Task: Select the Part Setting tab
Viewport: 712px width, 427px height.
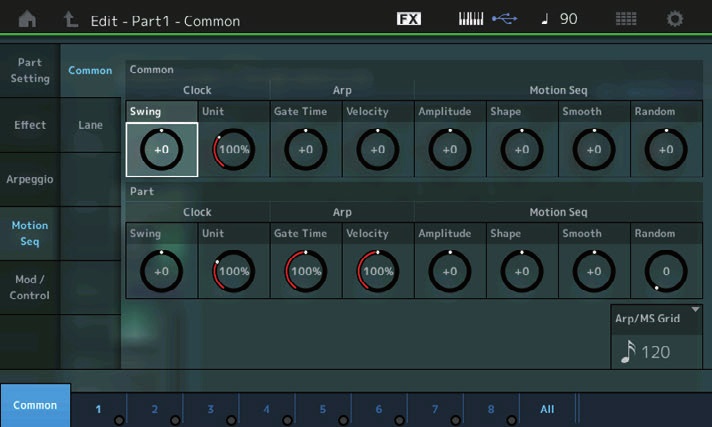Action: click(30, 71)
